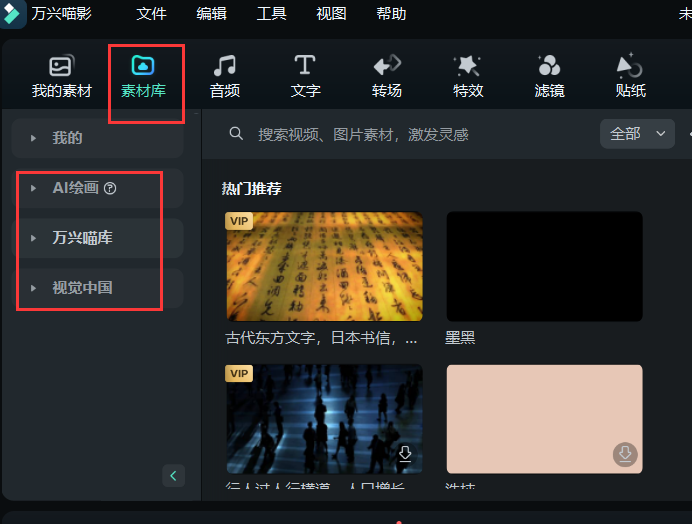Viewport: 692px width, 524px height.
Task: Select the 素材库 stock library tab
Action: (x=143, y=76)
